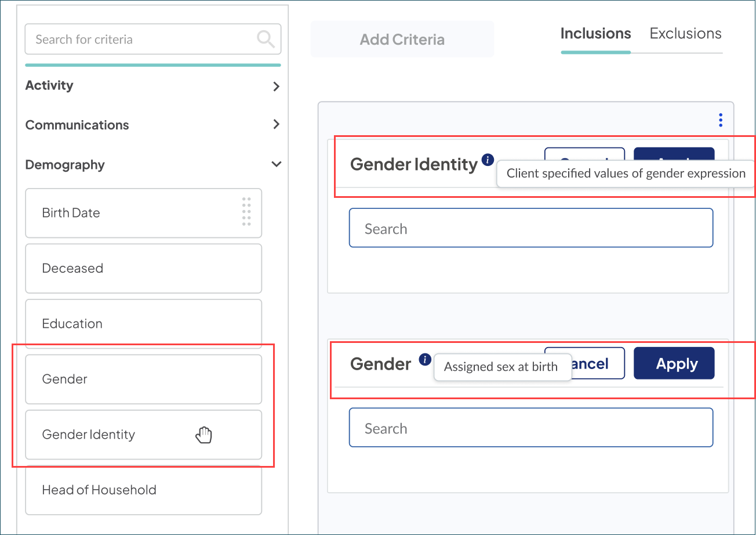This screenshot has height=535, width=756.
Task: Switch to the Inclusions tab
Action: click(x=595, y=34)
